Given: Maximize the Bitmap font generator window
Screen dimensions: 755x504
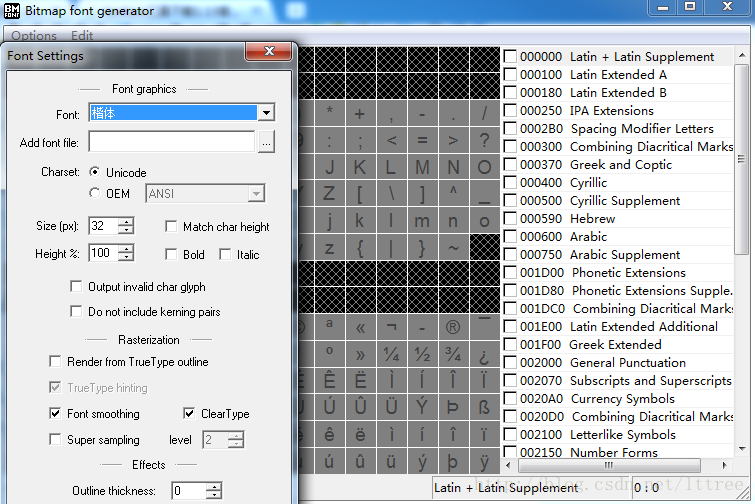Looking at the screenshot, I should pos(690,7).
